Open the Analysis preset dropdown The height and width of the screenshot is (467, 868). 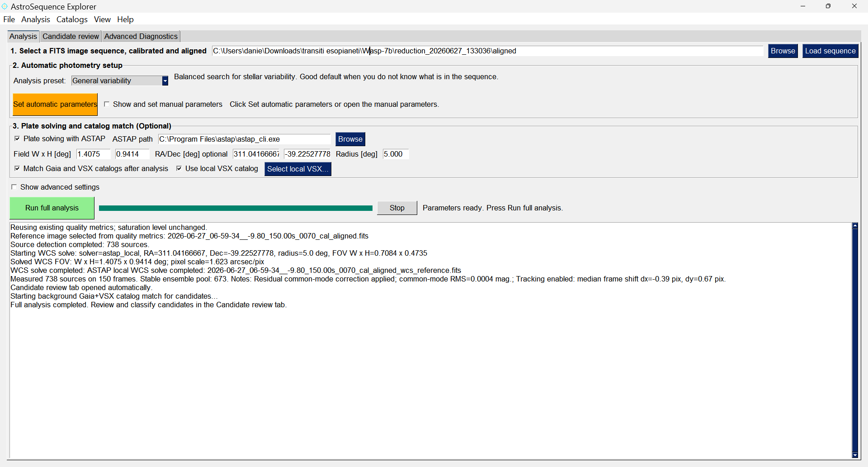click(x=120, y=81)
